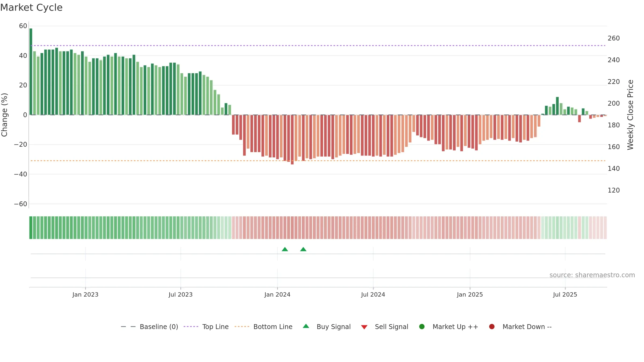Click the Jul 2025 axis label
The image size is (644, 362).
(x=565, y=295)
